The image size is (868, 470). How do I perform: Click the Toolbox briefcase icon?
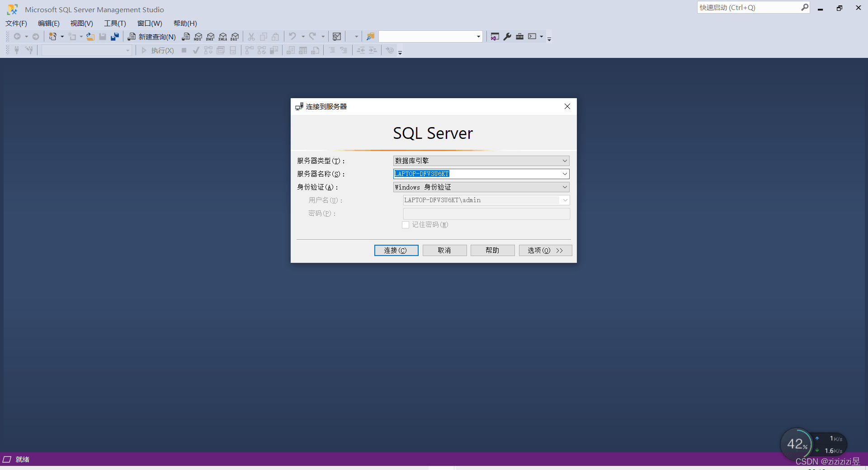[520, 37]
